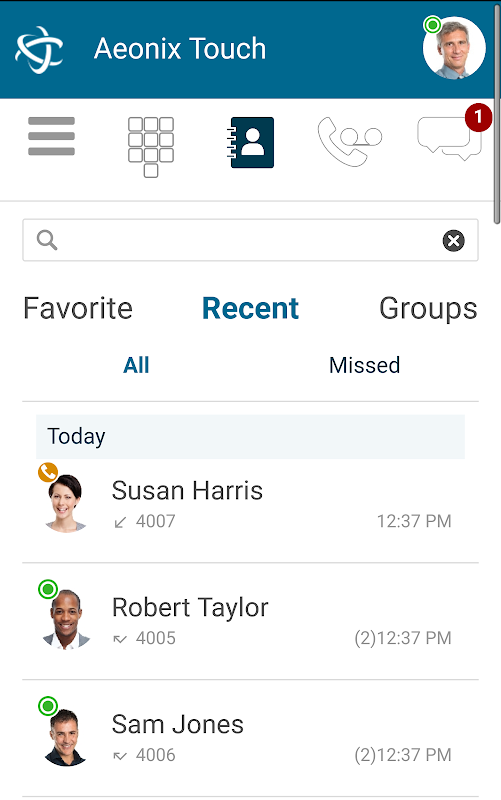The height and width of the screenshot is (800, 501).
Task: Open Susan Harris's avatar
Action: point(65,503)
